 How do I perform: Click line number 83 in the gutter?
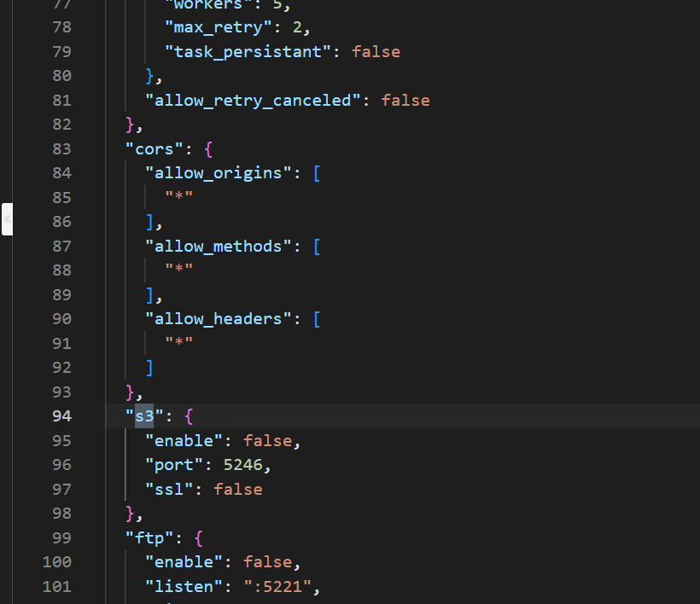(x=61, y=148)
